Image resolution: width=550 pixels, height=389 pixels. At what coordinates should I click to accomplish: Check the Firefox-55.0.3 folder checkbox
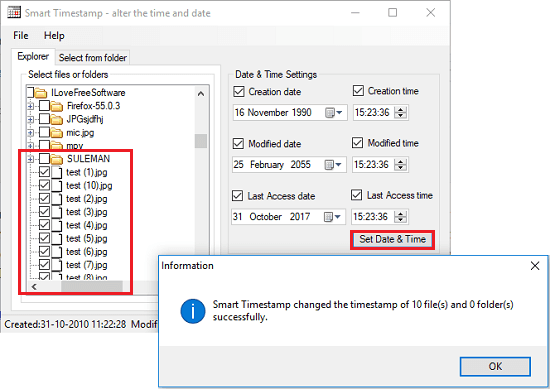44,106
